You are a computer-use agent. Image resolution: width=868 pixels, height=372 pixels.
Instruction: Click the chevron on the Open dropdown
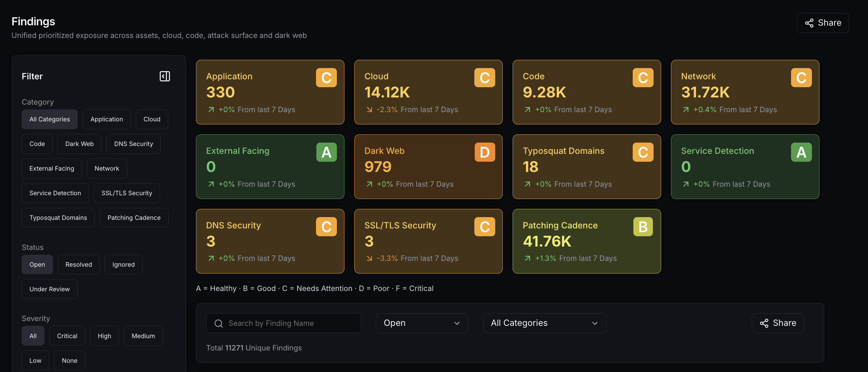pos(457,323)
